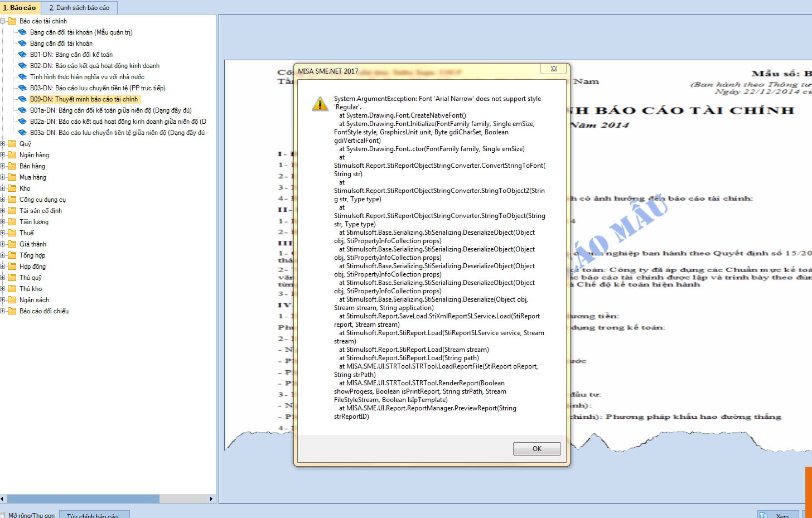Click the B09-DN Thuyết minh báo cáo tài chính icon

(22, 99)
